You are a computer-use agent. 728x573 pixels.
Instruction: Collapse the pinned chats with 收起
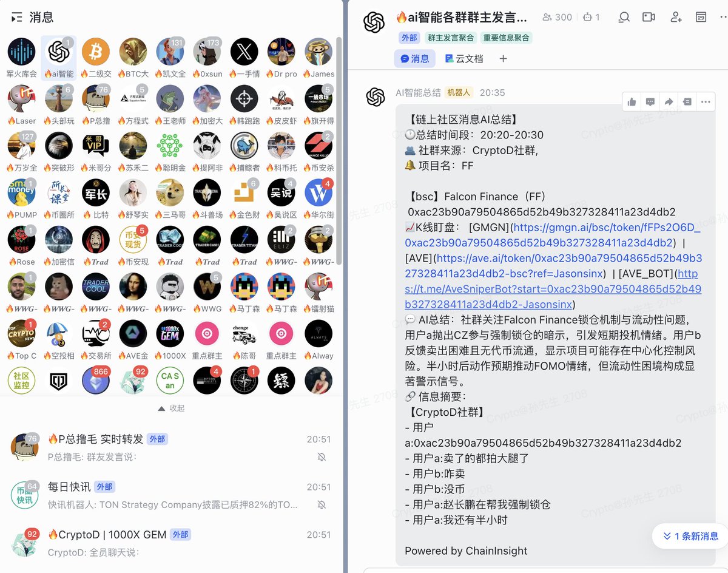pos(171,408)
